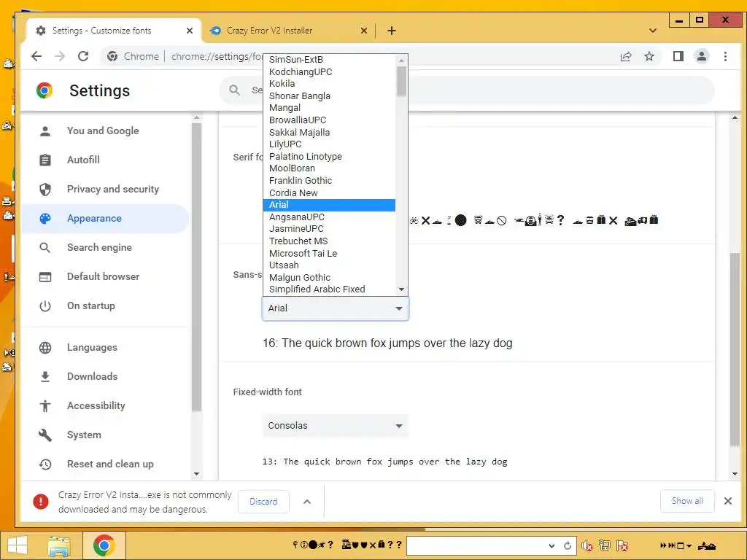Collapse the Arial sans-serif font dropdown
This screenshot has height=560, width=747.
coord(336,308)
